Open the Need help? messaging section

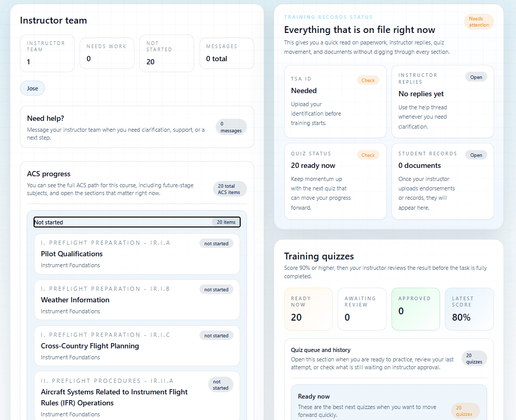tap(137, 127)
